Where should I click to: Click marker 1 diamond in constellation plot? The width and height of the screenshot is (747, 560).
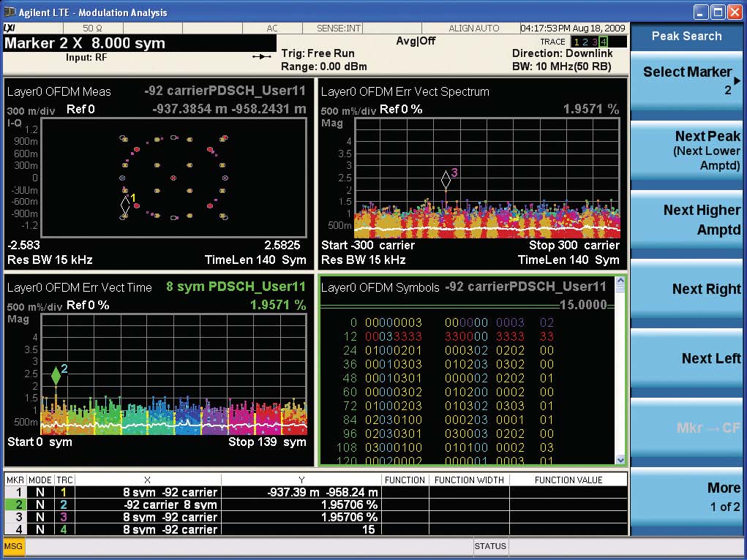[x=125, y=206]
